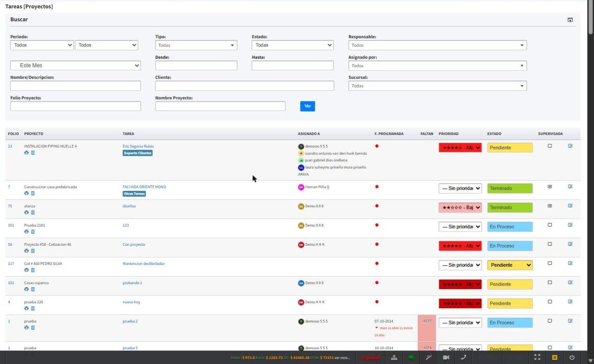Open the Asignado por dropdown
The width and height of the screenshot is (594, 364).
tap(438, 66)
